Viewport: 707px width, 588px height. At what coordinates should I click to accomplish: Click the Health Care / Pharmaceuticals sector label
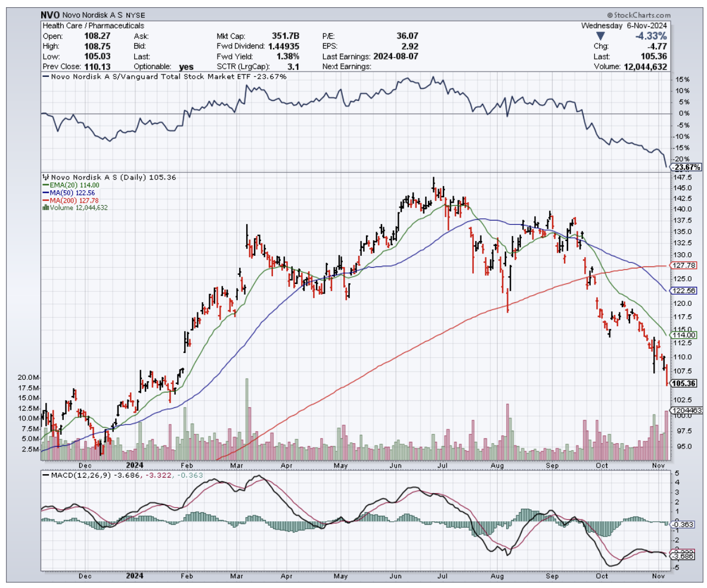[x=93, y=26]
